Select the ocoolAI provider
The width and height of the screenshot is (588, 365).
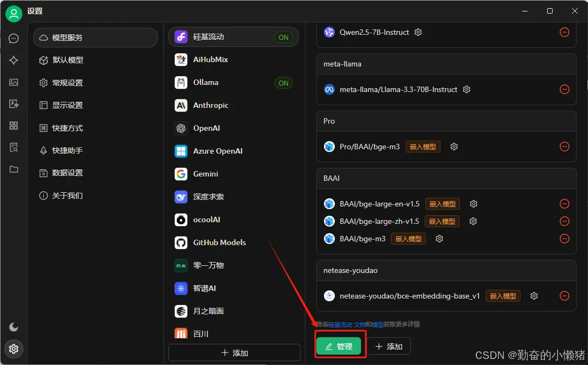(x=234, y=220)
